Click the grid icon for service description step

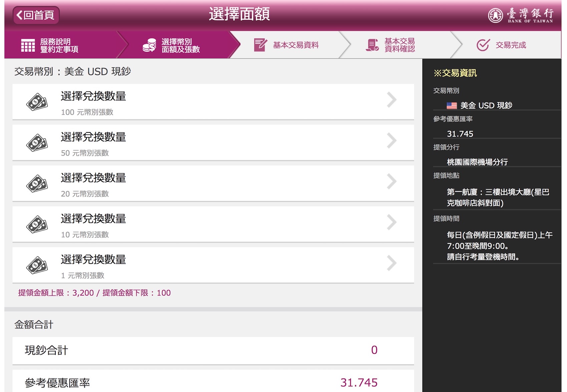tap(28, 45)
